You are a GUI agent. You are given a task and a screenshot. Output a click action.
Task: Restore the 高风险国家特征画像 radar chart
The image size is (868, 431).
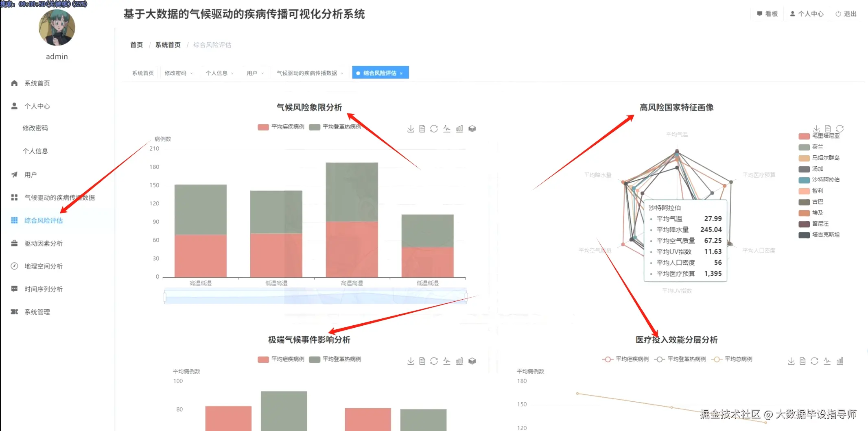tap(840, 128)
